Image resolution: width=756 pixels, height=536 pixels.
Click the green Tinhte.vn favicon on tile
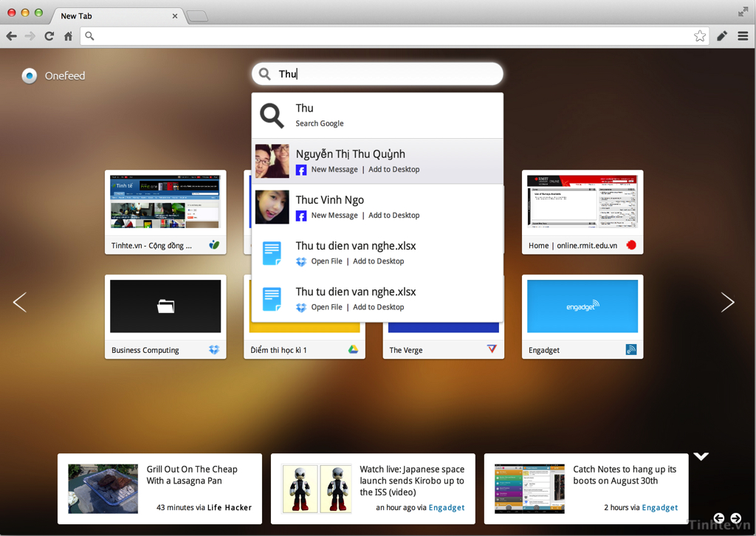click(x=214, y=245)
